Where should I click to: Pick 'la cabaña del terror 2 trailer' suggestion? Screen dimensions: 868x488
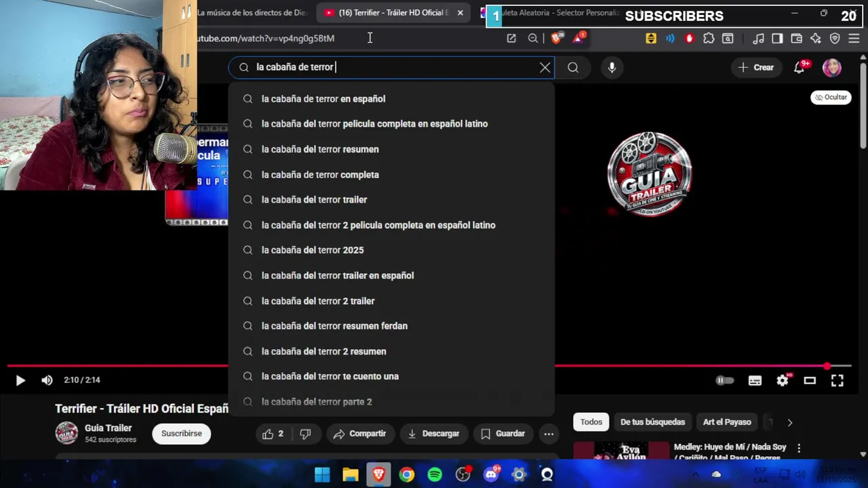tap(391, 301)
